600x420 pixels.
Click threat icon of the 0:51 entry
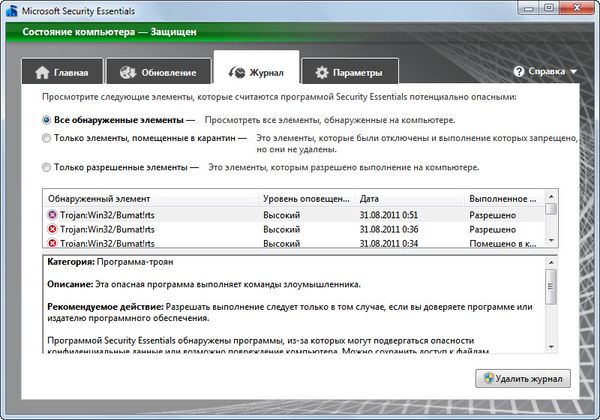(x=52, y=215)
